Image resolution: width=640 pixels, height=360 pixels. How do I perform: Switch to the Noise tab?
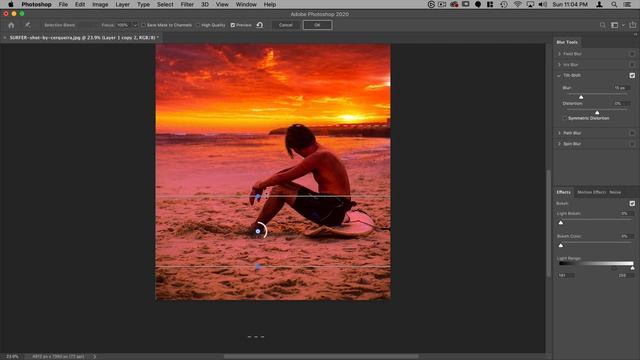click(615, 192)
